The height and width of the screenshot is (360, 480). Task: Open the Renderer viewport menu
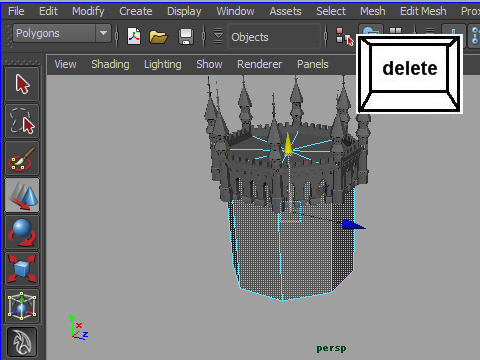(x=259, y=64)
